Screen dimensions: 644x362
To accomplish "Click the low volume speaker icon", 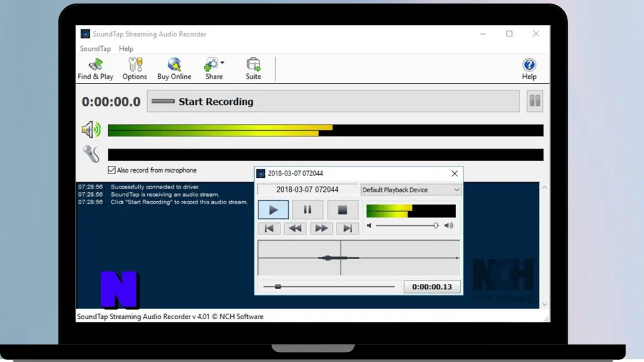I will [369, 226].
